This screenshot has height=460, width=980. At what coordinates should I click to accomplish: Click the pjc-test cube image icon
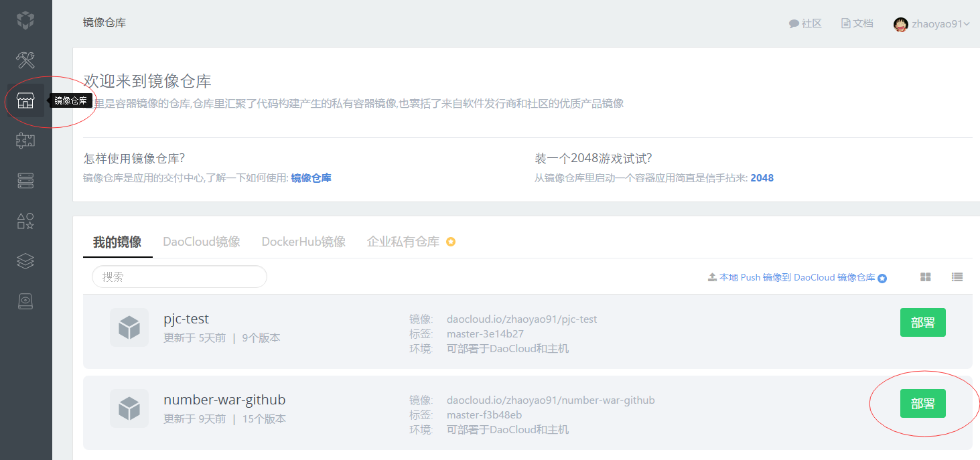click(129, 327)
